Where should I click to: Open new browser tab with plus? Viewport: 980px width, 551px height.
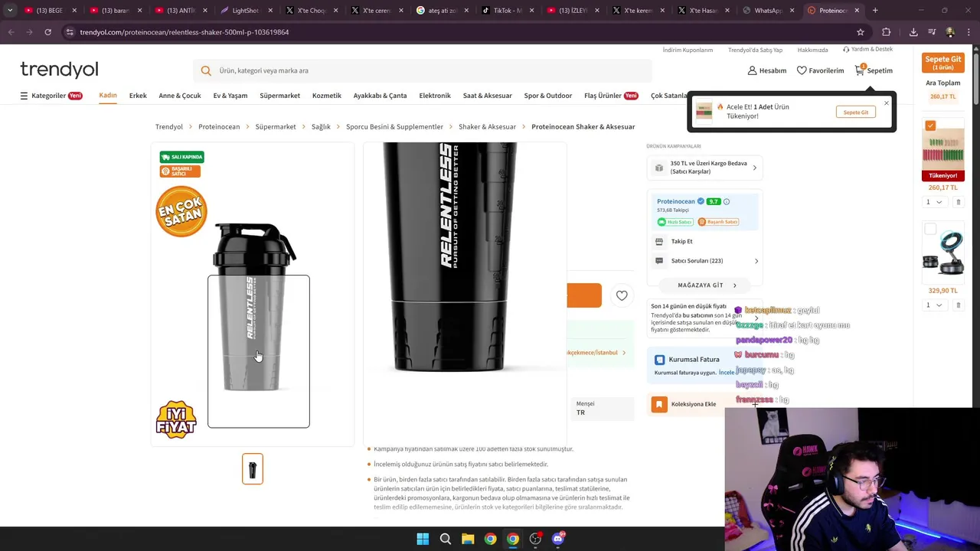pos(875,11)
